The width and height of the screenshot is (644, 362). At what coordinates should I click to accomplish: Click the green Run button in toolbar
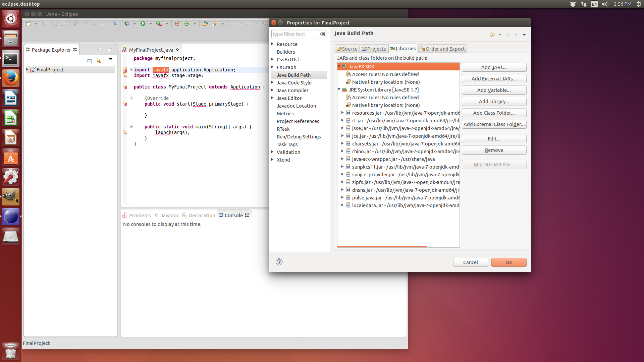pos(143,23)
